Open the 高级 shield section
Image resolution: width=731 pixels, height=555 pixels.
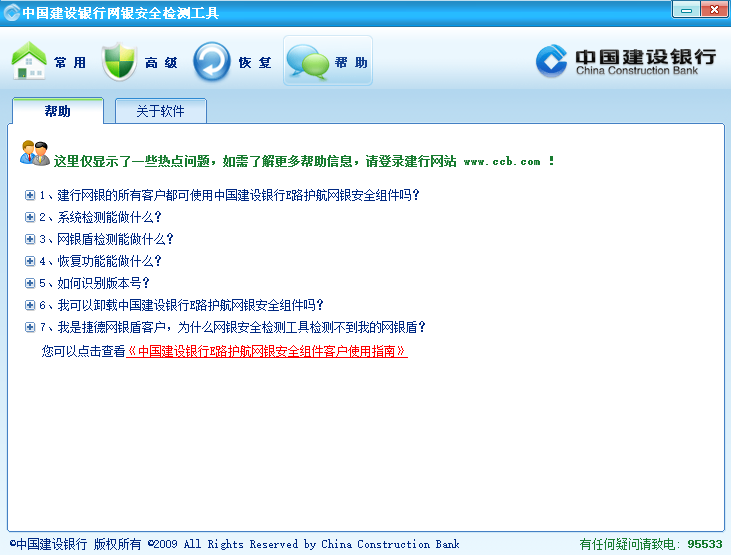140,61
